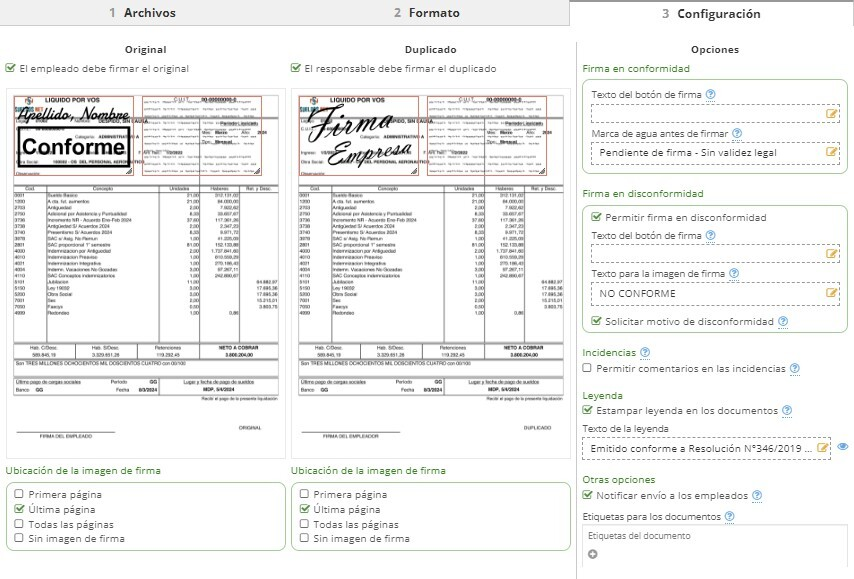Open help icon beside first 'Texto del botón de firma'

pos(710,94)
